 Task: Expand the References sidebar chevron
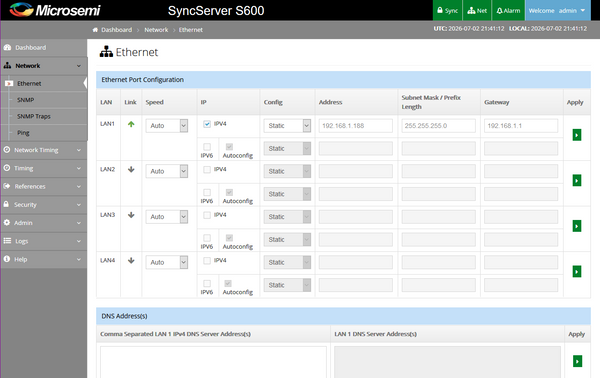tap(79, 186)
